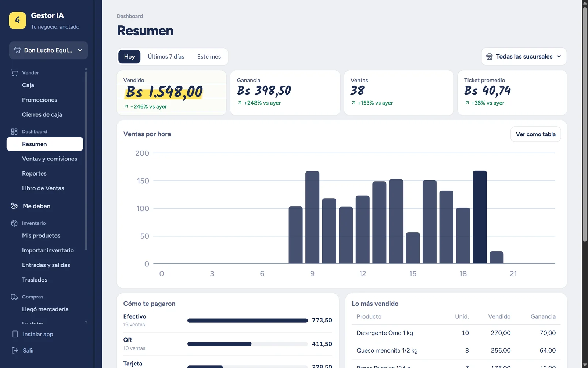Click Instalar app link
Screen dimensions: 588x368
coord(38,334)
